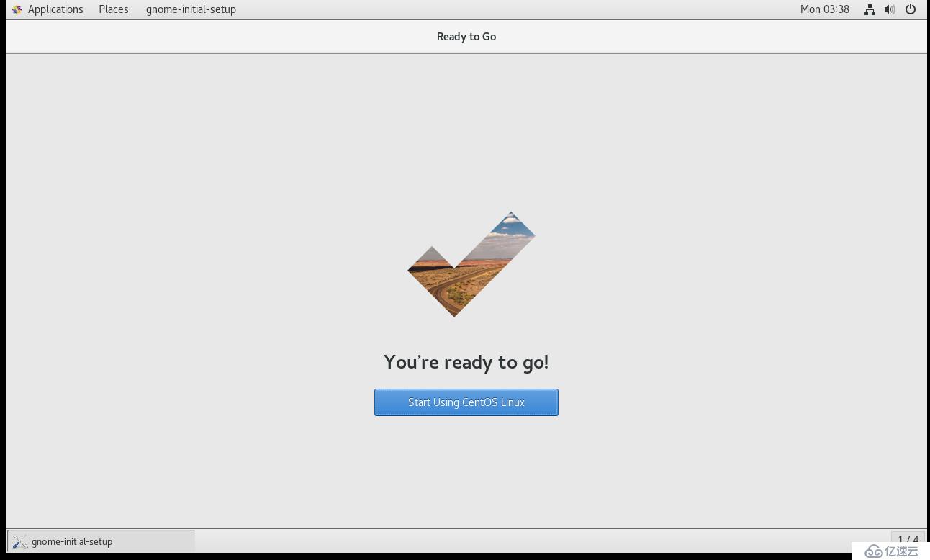
Task: Open the volume speaker icon
Action: (x=890, y=9)
